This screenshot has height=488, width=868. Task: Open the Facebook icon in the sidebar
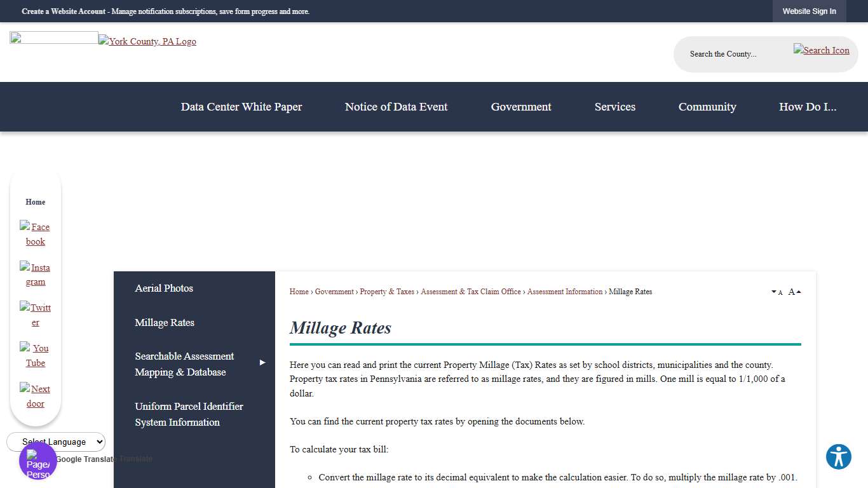click(35, 234)
